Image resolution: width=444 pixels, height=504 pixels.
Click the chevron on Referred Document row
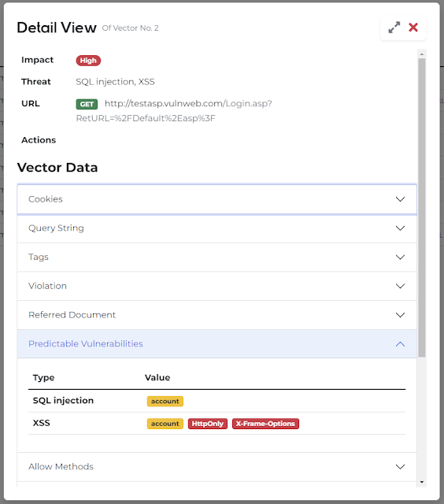(x=400, y=315)
